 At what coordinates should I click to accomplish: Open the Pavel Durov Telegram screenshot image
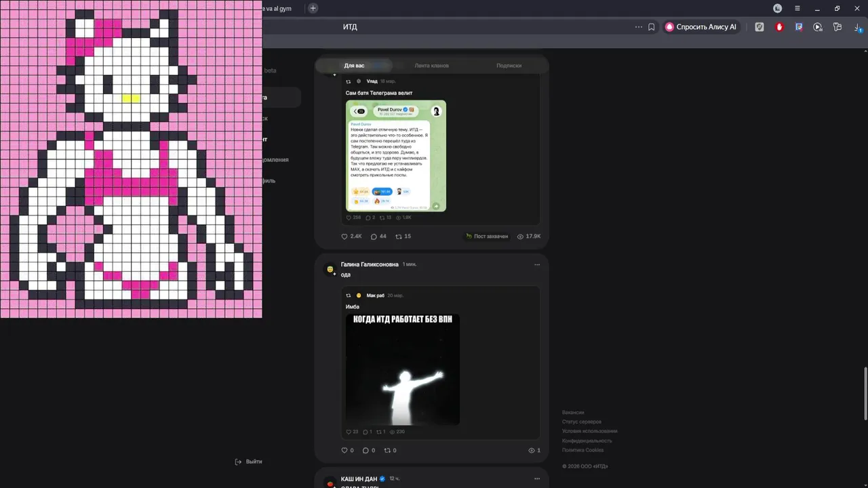(396, 156)
